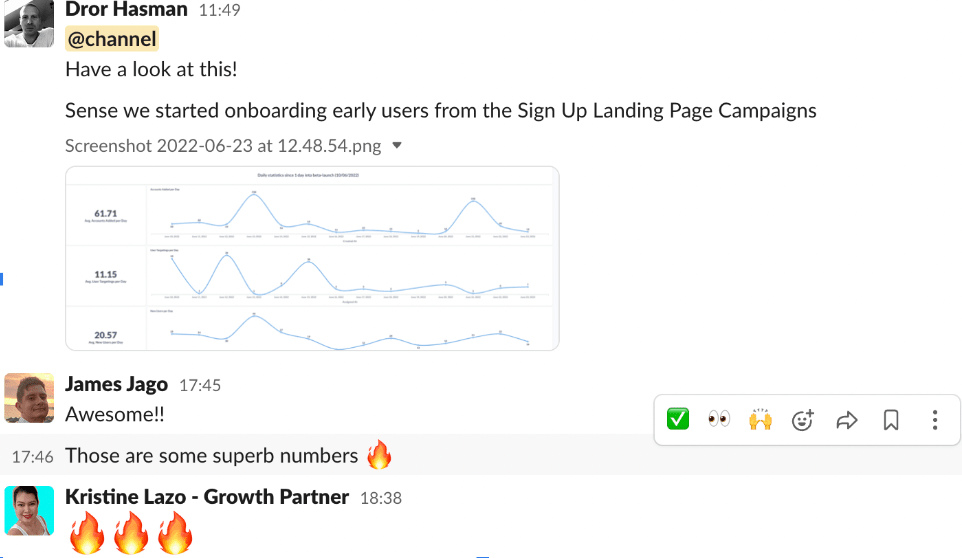Click Kristine Lazo's avatar photo
The height and width of the screenshot is (558, 962).
pyautogui.click(x=29, y=510)
